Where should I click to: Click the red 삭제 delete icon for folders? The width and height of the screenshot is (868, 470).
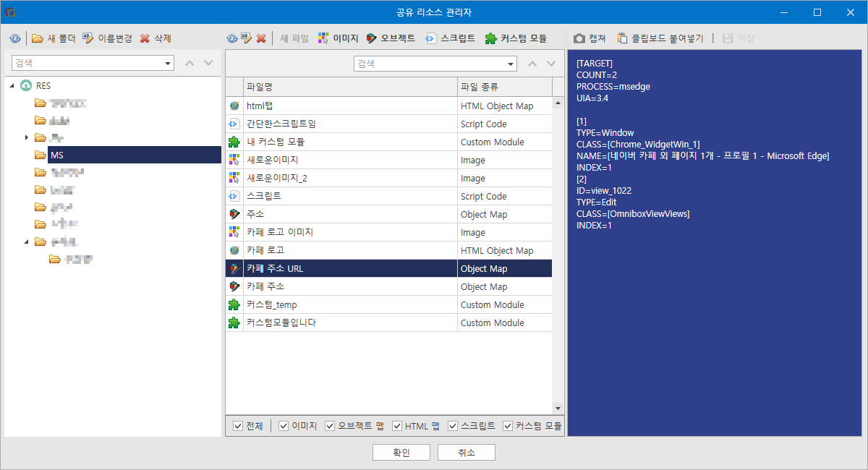tap(145, 38)
